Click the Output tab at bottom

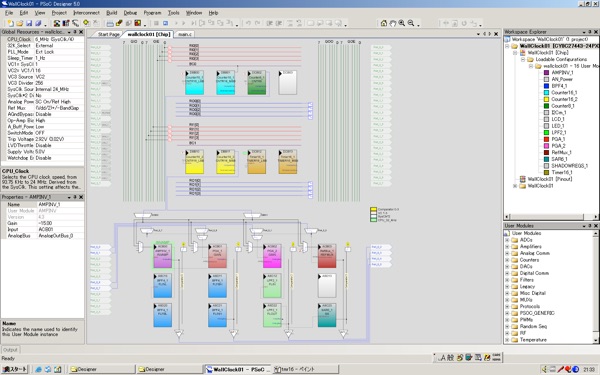[x=10, y=350]
